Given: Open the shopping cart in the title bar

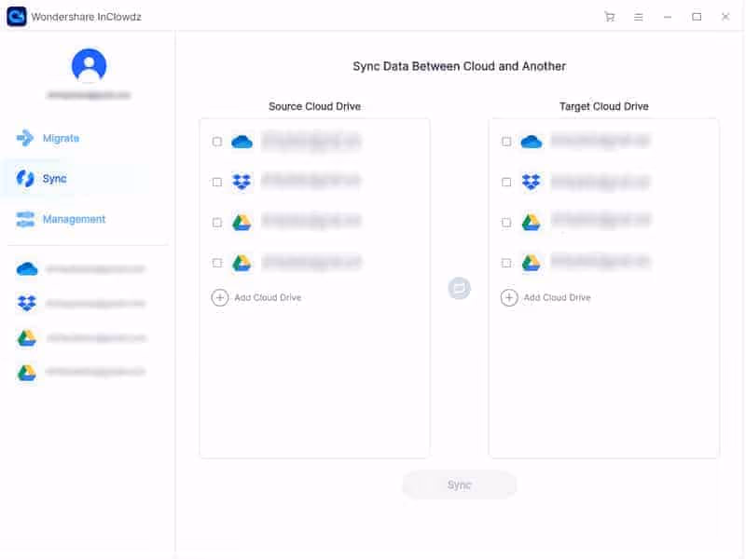Looking at the screenshot, I should [x=610, y=16].
